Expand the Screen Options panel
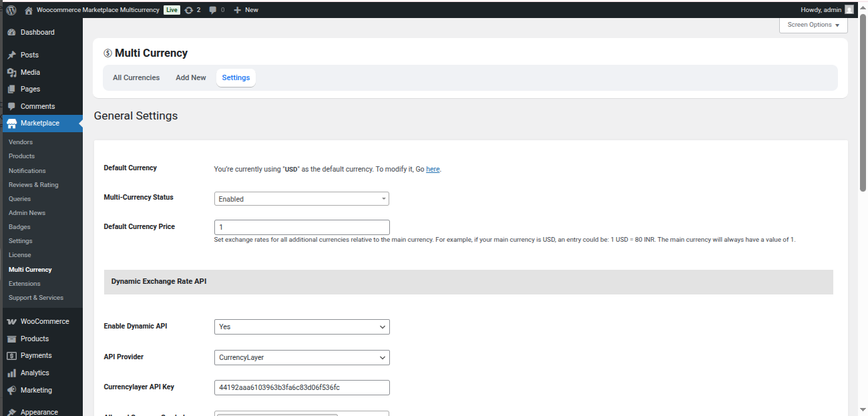868x416 pixels. pyautogui.click(x=813, y=25)
